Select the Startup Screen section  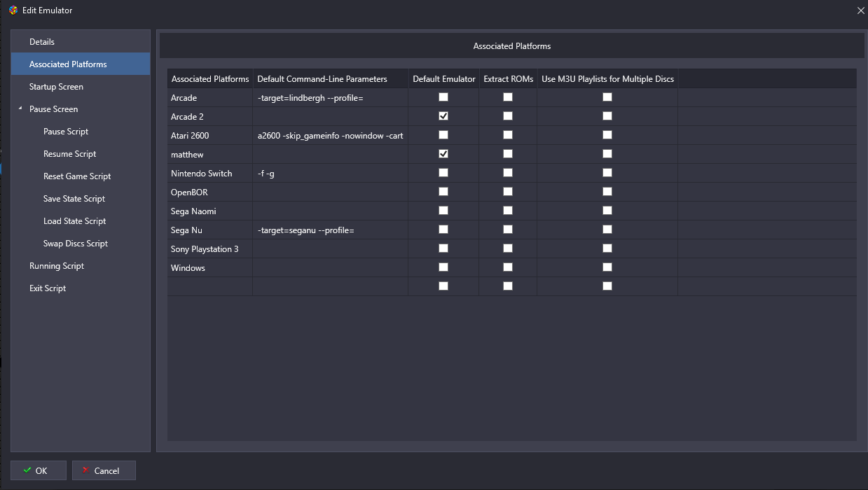point(56,87)
